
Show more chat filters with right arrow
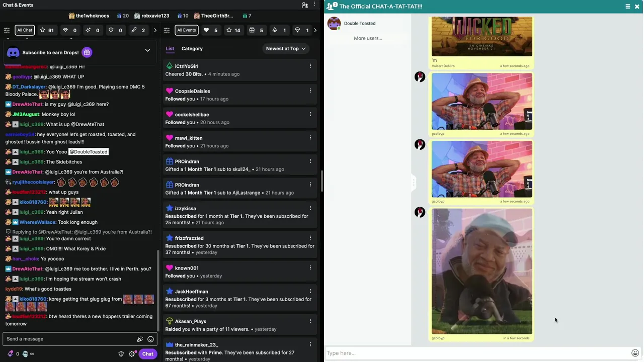tap(155, 30)
